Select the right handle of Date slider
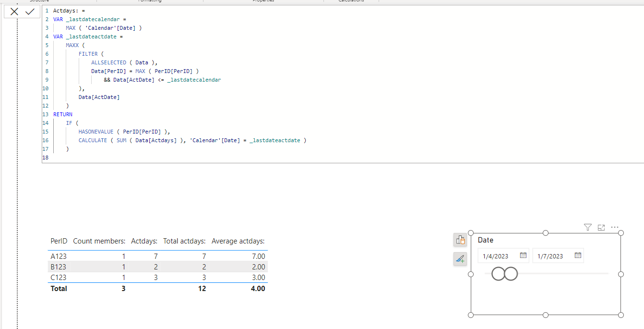The height and width of the screenshot is (329, 644). click(x=511, y=274)
